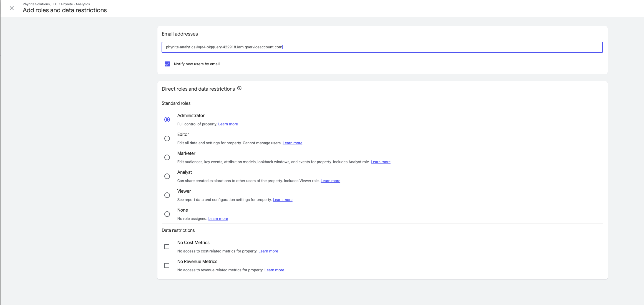This screenshot has width=644, height=305.
Task: Click the Standard roles heading
Action: coord(176,103)
